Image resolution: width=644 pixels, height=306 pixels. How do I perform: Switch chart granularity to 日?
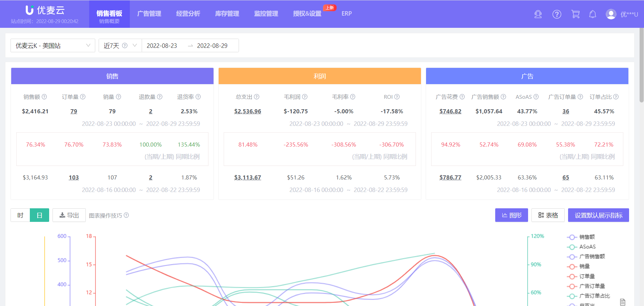(39, 215)
